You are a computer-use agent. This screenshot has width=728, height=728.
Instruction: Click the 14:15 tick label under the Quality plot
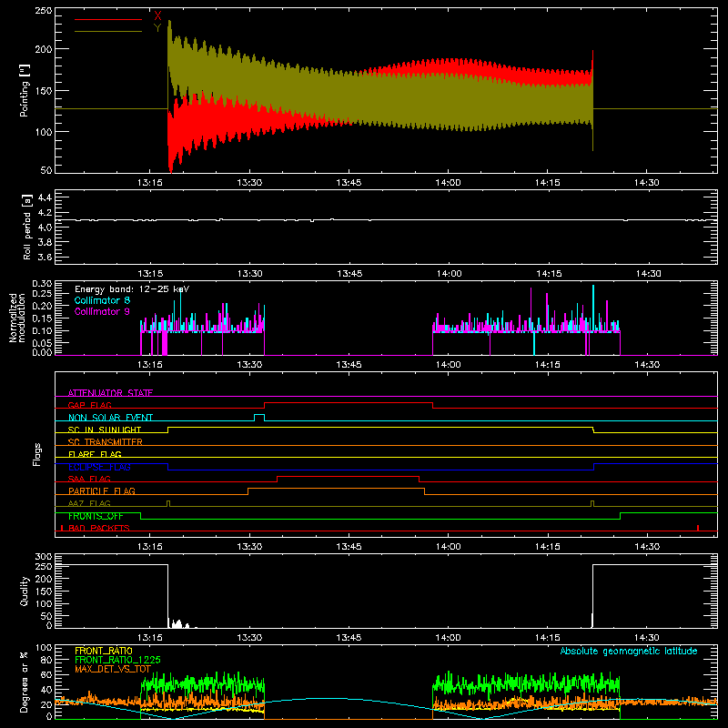[548, 638]
